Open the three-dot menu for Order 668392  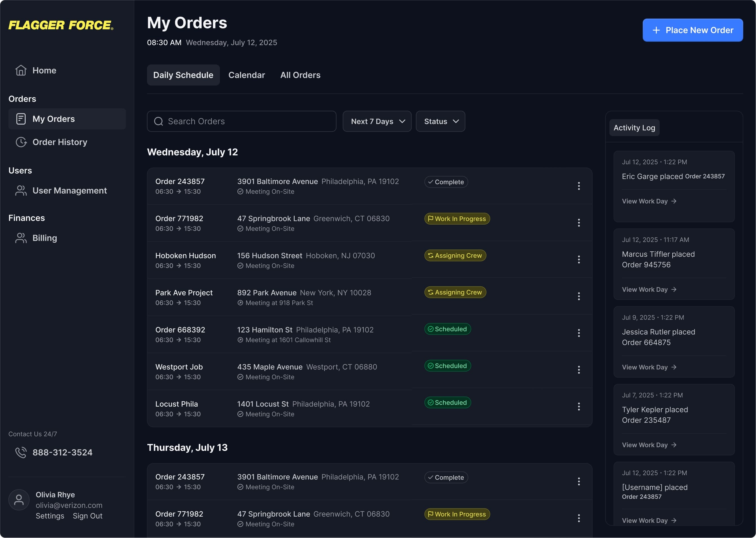[x=579, y=333]
